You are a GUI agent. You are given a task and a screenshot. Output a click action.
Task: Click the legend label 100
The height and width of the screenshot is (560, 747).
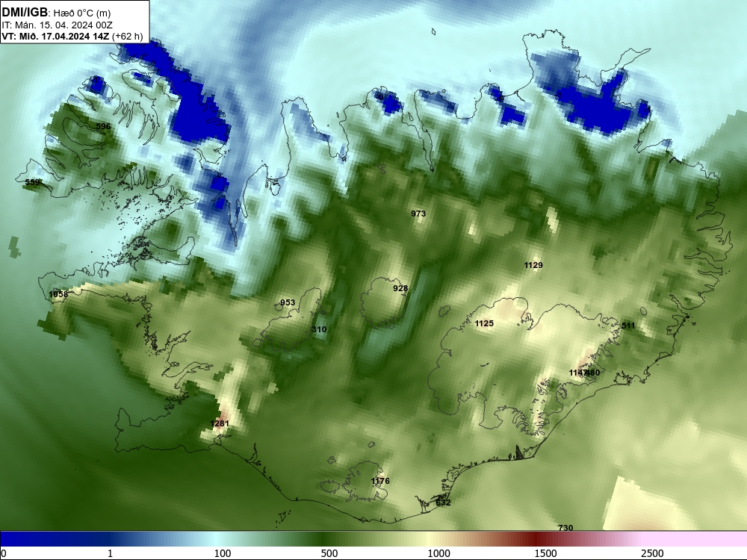click(223, 553)
